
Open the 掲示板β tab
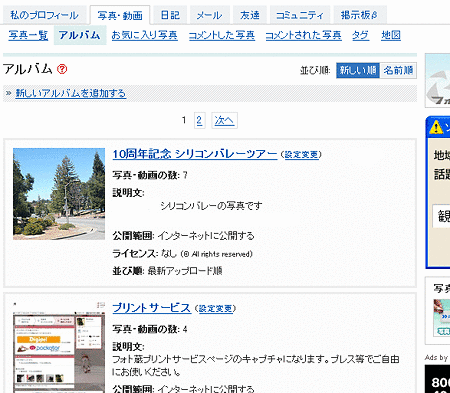point(359,15)
